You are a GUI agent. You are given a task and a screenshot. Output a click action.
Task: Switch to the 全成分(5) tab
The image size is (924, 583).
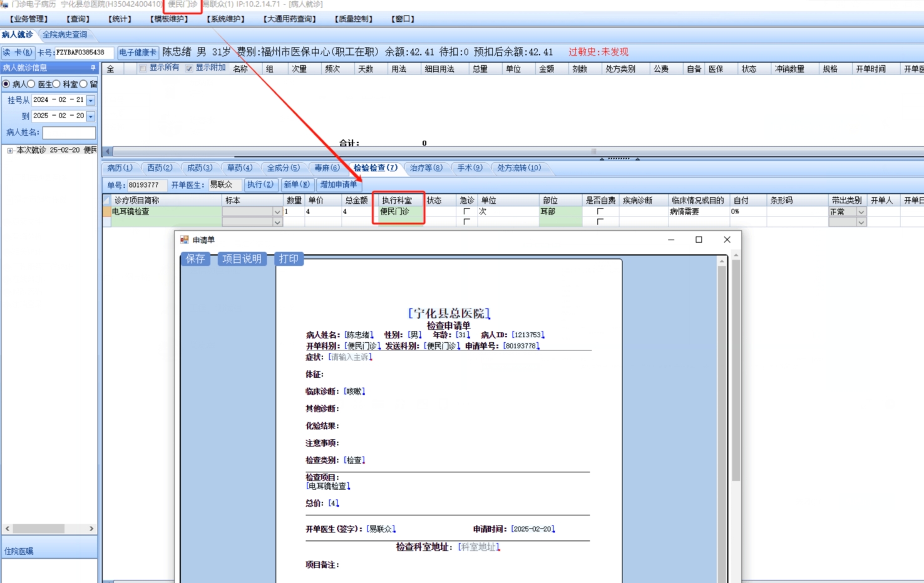pyautogui.click(x=283, y=168)
